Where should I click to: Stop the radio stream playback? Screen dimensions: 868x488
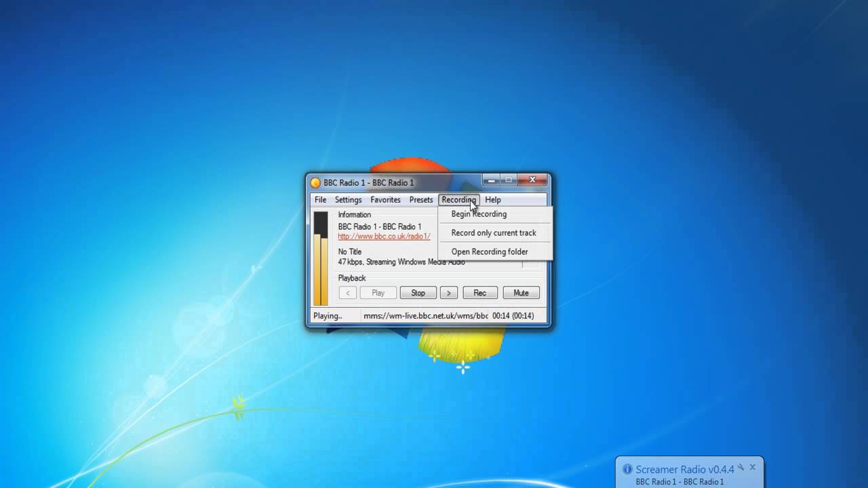click(x=418, y=293)
